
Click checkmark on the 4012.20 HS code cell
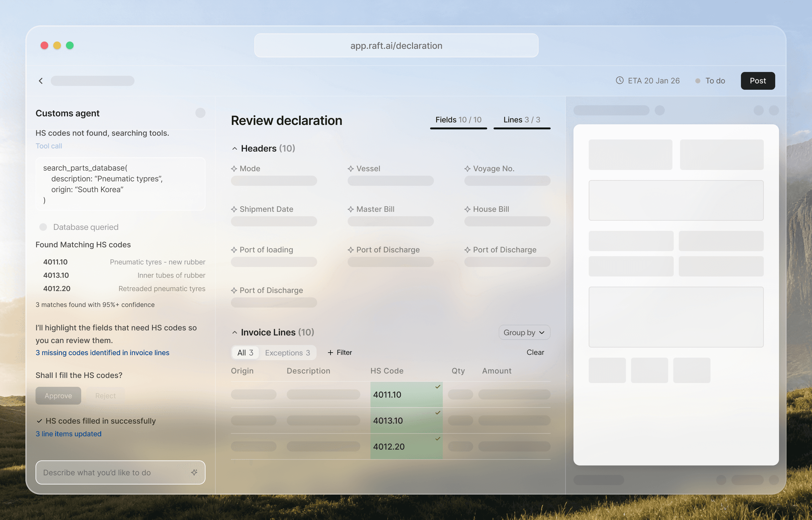tap(438, 439)
